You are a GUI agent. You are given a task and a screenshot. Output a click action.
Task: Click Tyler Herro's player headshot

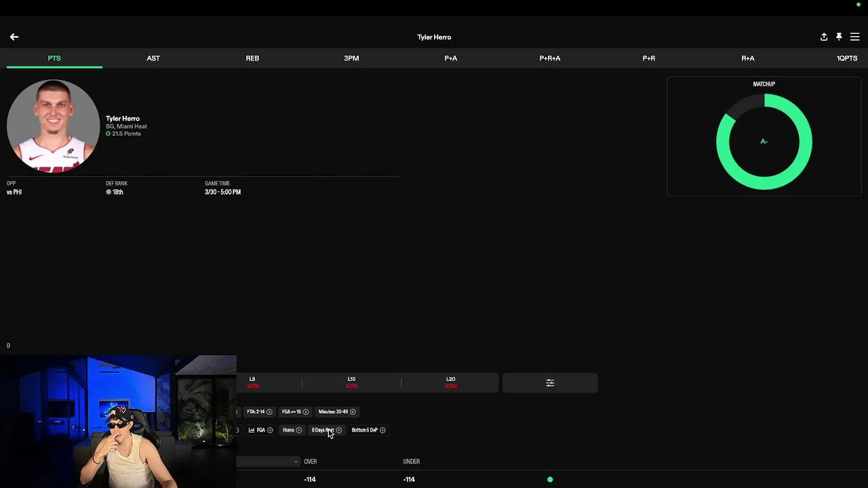(x=53, y=126)
